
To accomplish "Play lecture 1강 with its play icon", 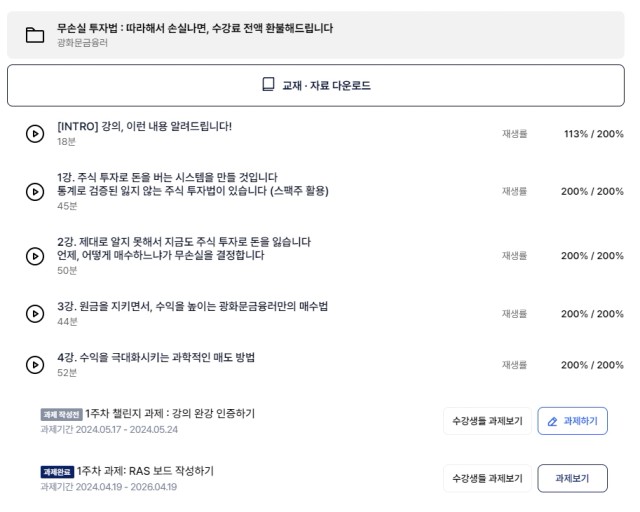I will point(35,191).
